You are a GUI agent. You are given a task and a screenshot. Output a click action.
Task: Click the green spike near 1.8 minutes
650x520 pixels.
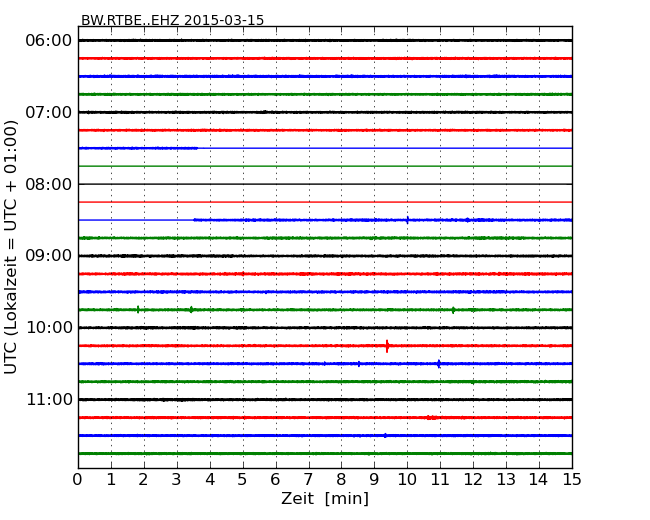(138, 310)
